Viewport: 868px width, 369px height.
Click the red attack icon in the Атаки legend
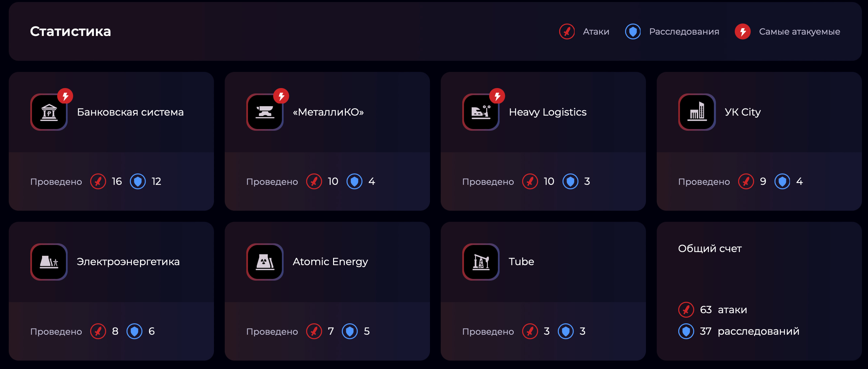tap(567, 32)
